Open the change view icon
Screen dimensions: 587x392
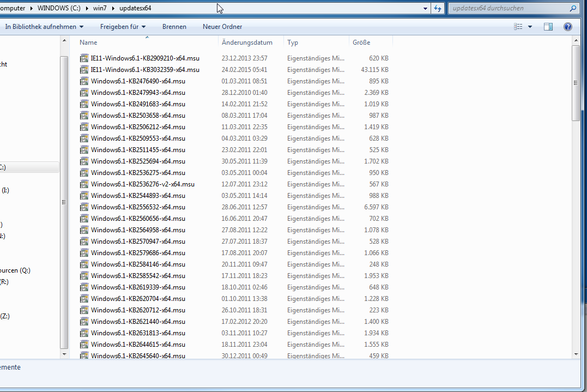point(518,27)
